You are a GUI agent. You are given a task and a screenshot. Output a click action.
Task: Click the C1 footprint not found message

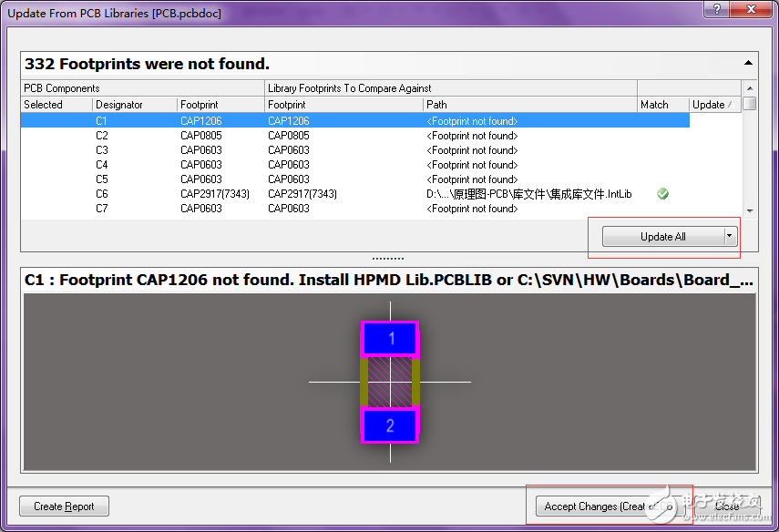pos(389,280)
